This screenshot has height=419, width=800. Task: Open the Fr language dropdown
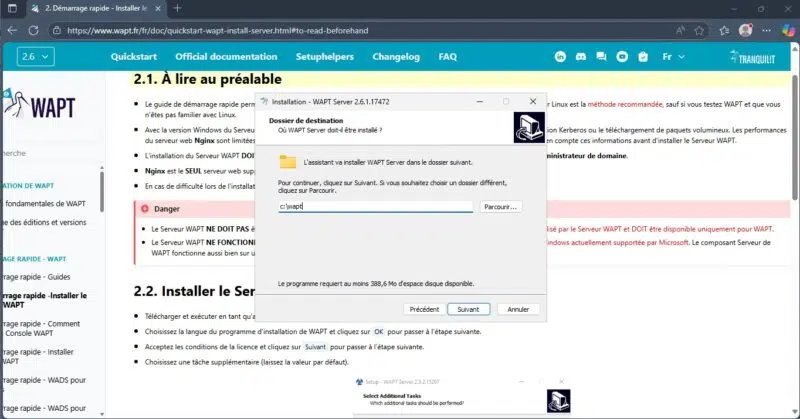(x=673, y=57)
